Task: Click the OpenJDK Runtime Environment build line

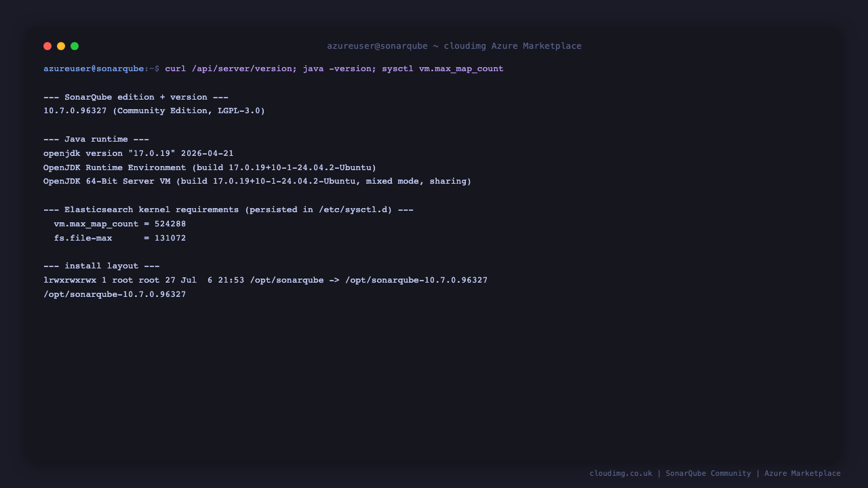Action: pos(210,167)
